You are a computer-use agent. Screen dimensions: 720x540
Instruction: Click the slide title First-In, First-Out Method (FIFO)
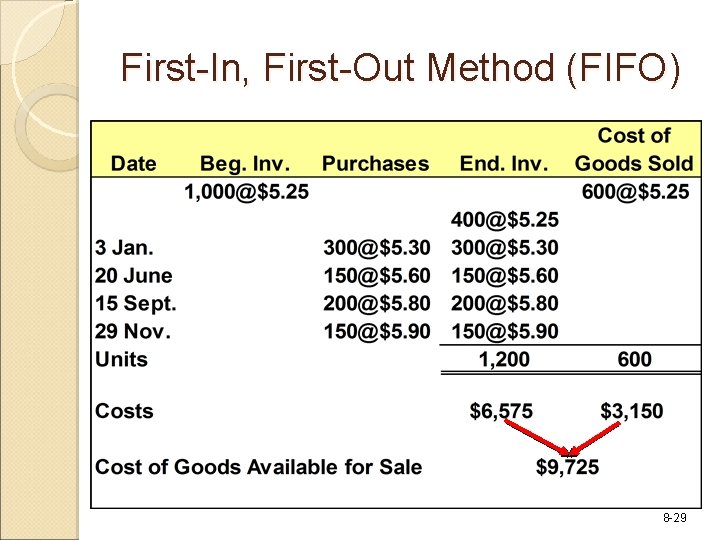point(400,68)
